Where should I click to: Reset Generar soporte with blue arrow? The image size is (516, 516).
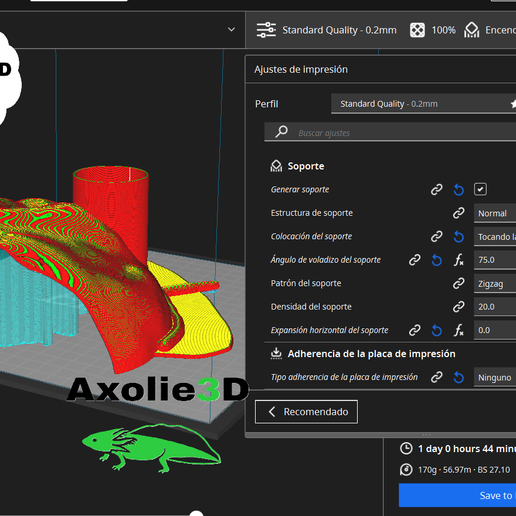tap(459, 190)
